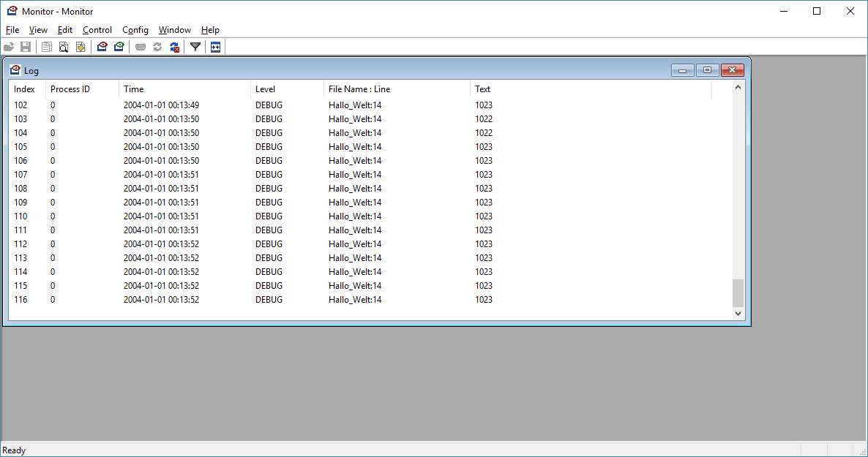This screenshot has height=457, width=868.
Task: Click the blue arrows with red X icon
Action: [174, 47]
